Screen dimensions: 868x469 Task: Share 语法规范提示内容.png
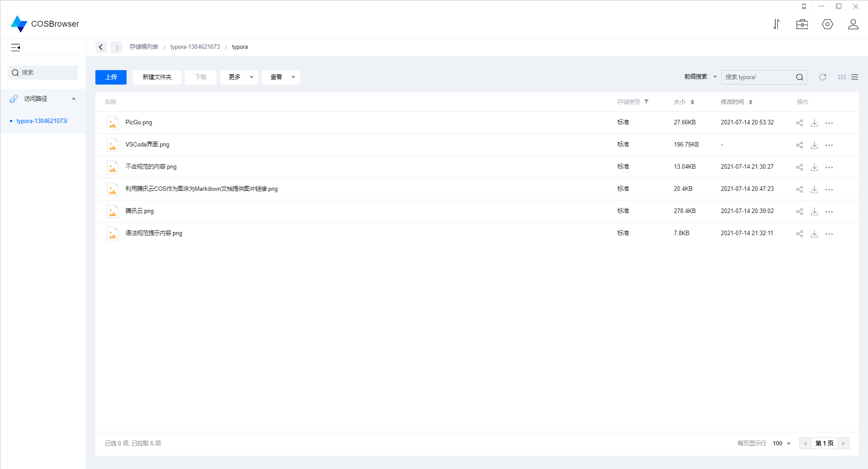coord(799,234)
